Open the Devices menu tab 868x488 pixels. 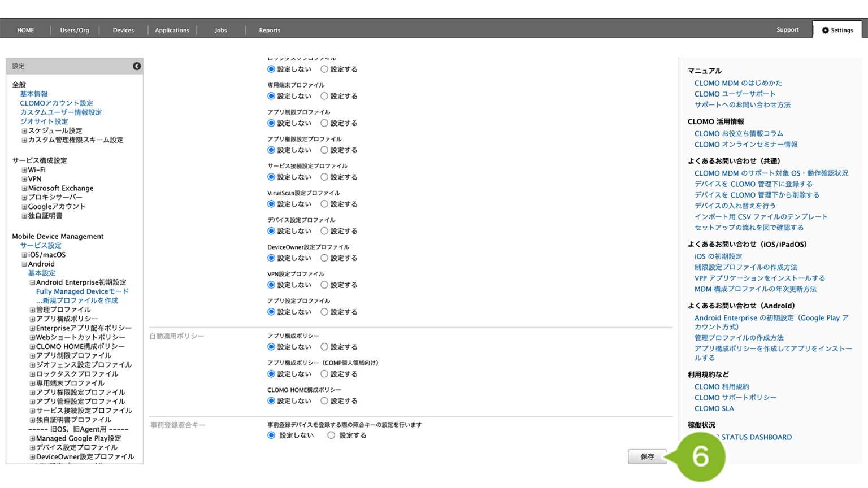pos(123,30)
